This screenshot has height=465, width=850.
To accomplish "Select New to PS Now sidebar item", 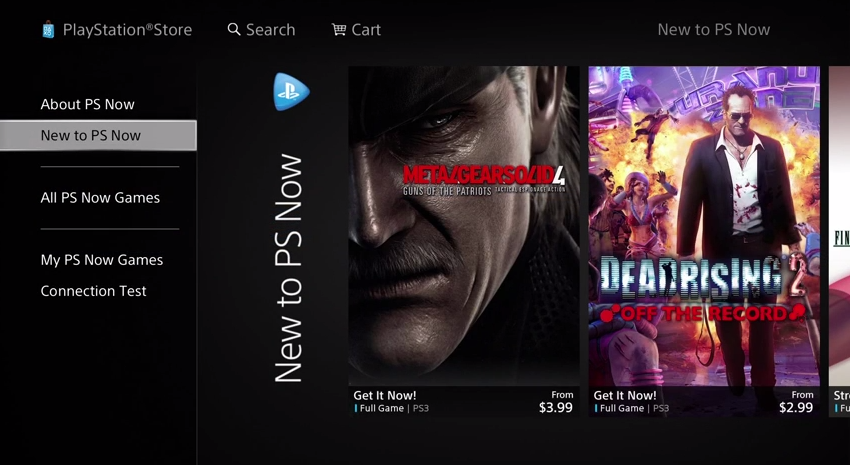I will (x=91, y=135).
